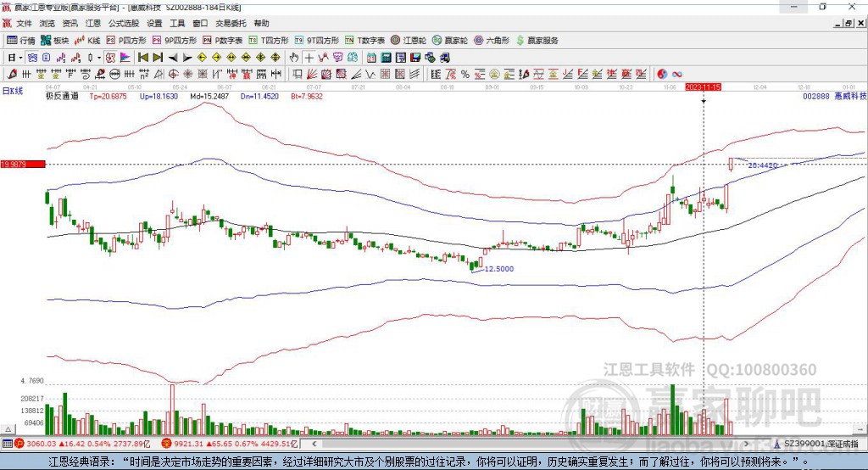Click the 002888 stock code label
This screenshot has width=868, height=470.
pyautogui.click(x=816, y=96)
